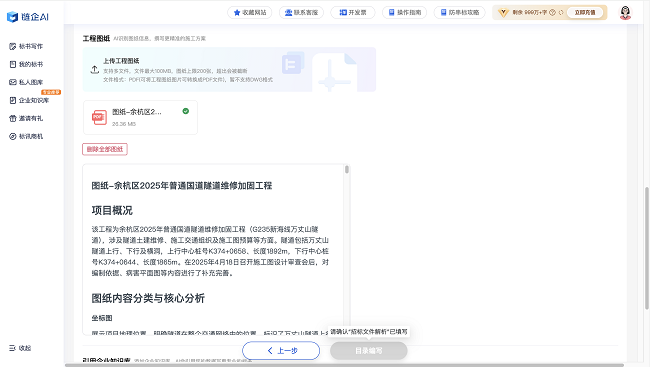Click the 立即充值 recharge button
Image resolution: width=650 pixels, height=367 pixels.
click(x=585, y=12)
